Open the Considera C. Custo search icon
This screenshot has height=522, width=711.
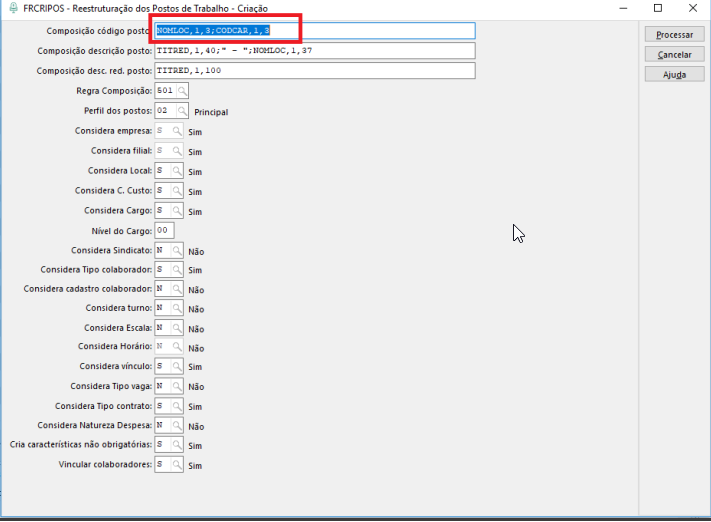[x=177, y=190]
